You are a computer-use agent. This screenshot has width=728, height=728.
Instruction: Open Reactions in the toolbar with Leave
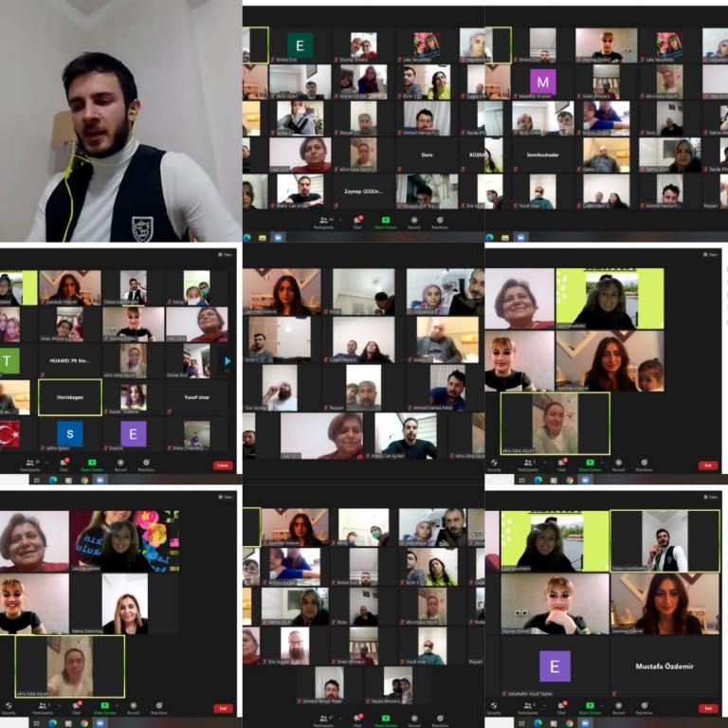(x=146, y=464)
